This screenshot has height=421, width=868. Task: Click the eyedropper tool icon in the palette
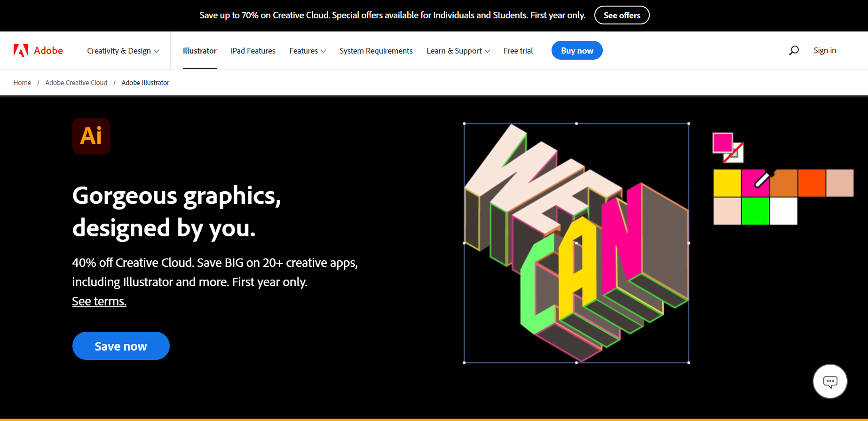pos(764,179)
